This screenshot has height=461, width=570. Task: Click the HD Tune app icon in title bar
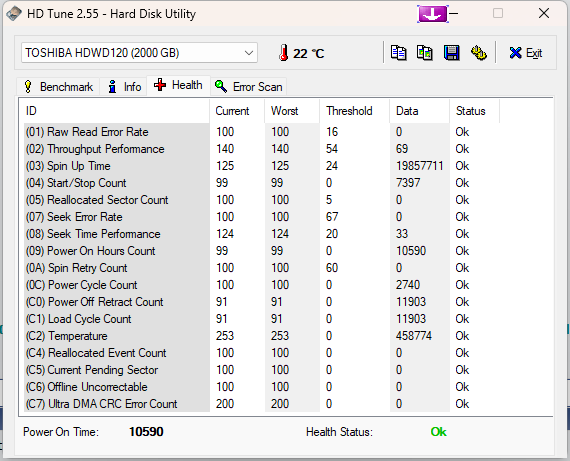(13, 14)
